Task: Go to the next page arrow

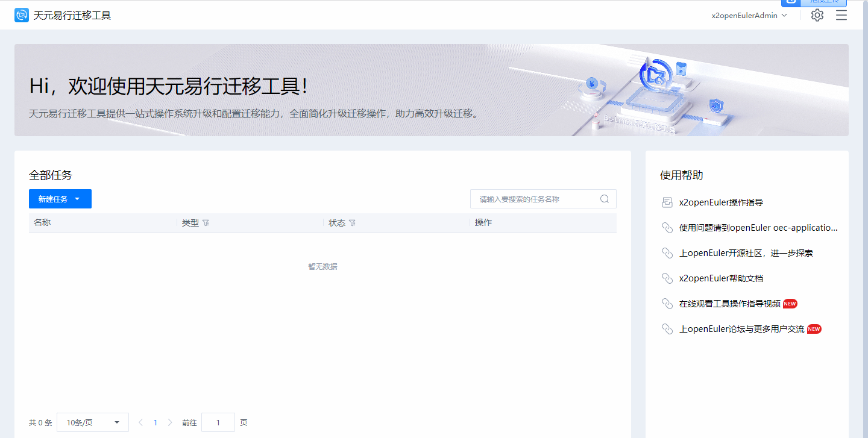Action: click(x=169, y=422)
